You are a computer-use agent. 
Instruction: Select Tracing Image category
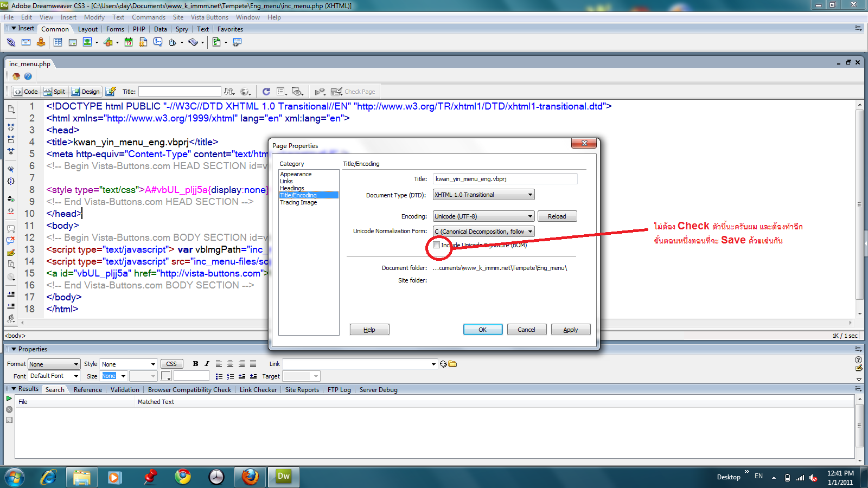298,202
